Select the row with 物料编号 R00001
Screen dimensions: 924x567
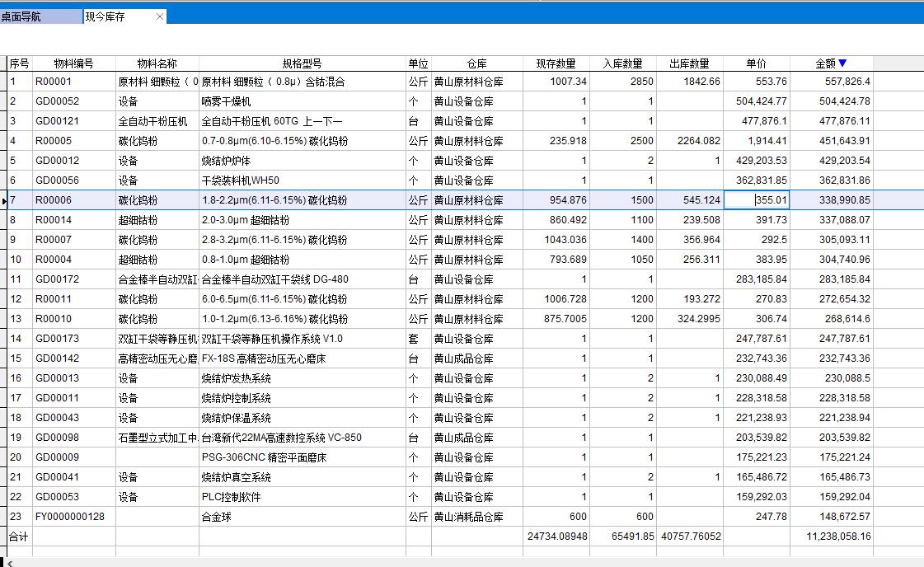click(73, 82)
